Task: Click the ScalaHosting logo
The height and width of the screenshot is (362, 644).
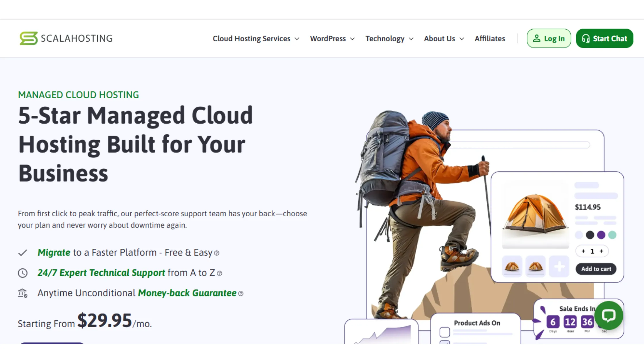Action: click(x=66, y=38)
